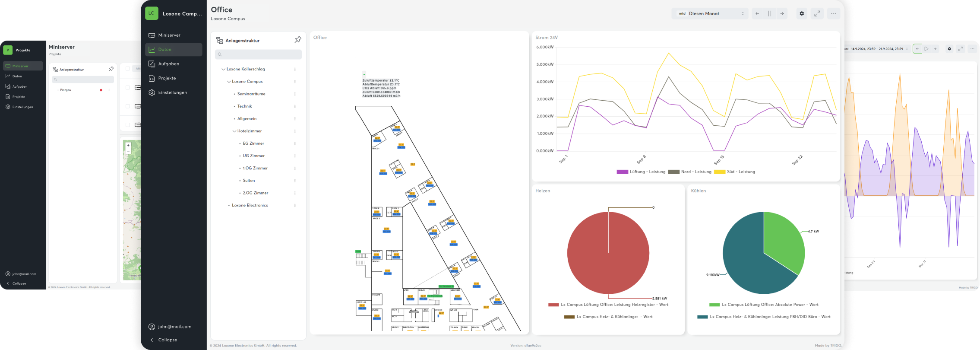
Task: Open options menu for Seminarräume row
Action: [295, 94]
